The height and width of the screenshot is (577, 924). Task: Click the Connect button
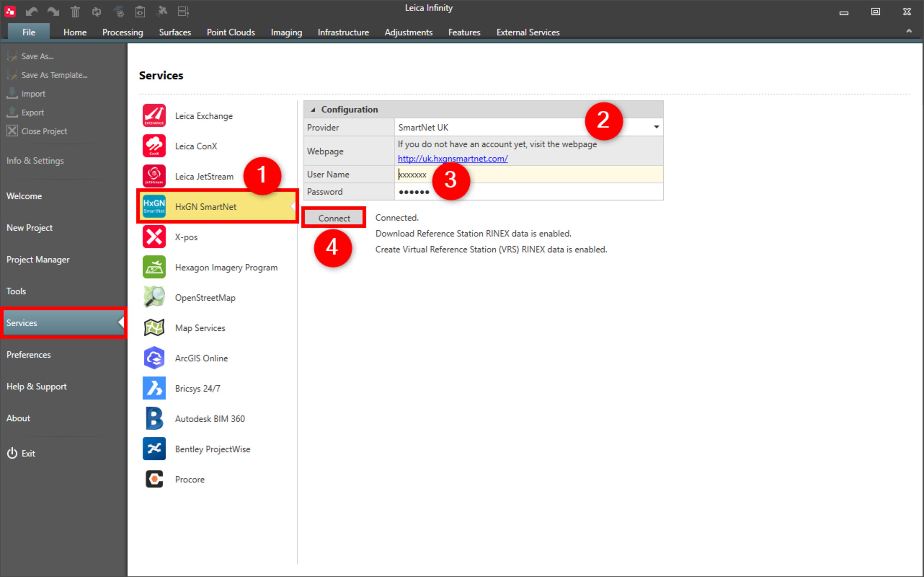[x=334, y=218]
